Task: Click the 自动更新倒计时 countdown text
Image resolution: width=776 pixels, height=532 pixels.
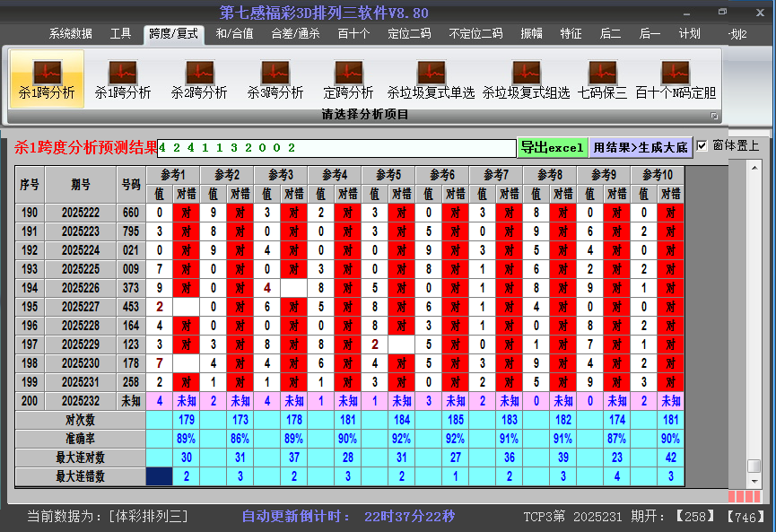Action: 348,517
